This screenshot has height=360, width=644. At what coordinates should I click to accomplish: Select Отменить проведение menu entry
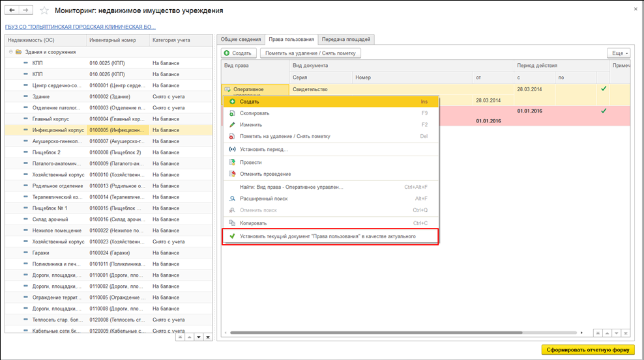click(265, 174)
